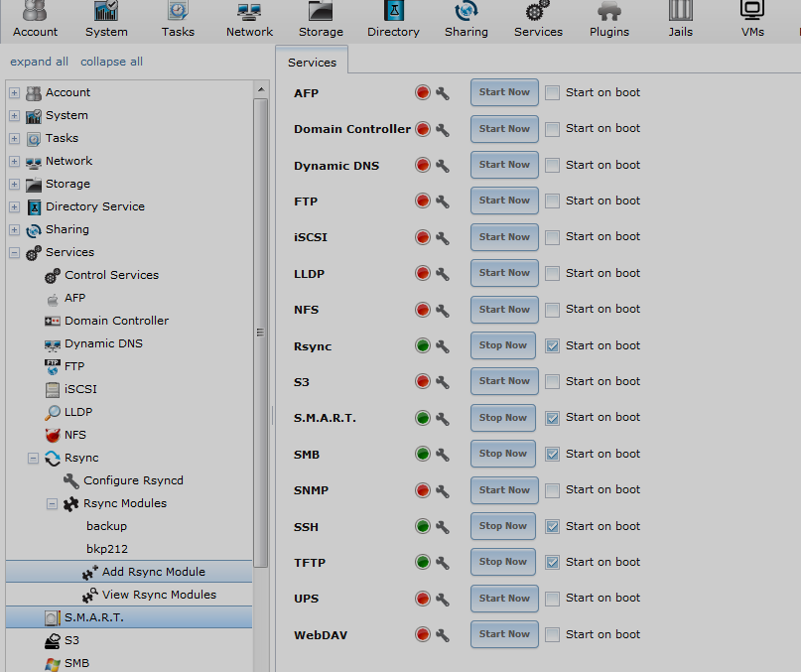Expand the Account tree node
Screen dimensions: 801x672
14,93
